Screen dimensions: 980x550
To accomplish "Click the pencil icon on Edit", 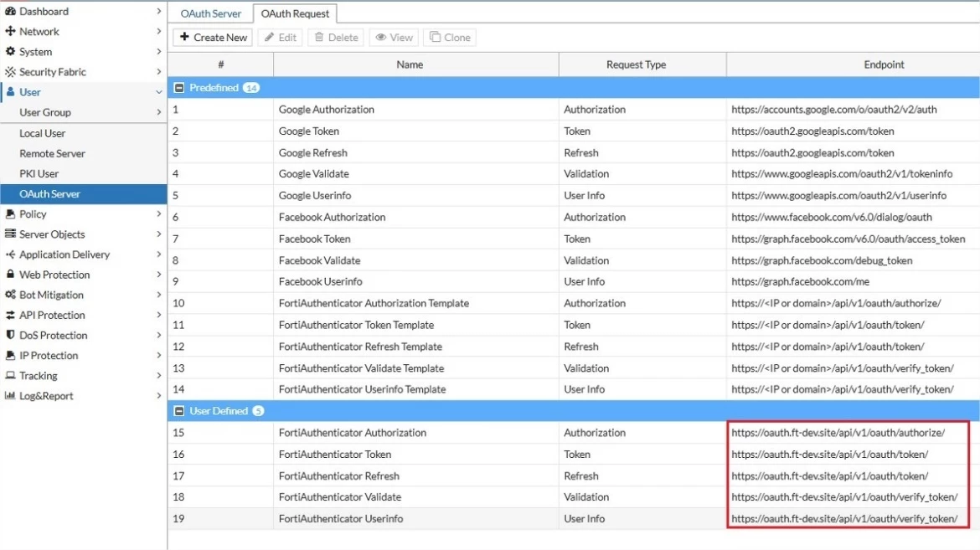I will [270, 37].
